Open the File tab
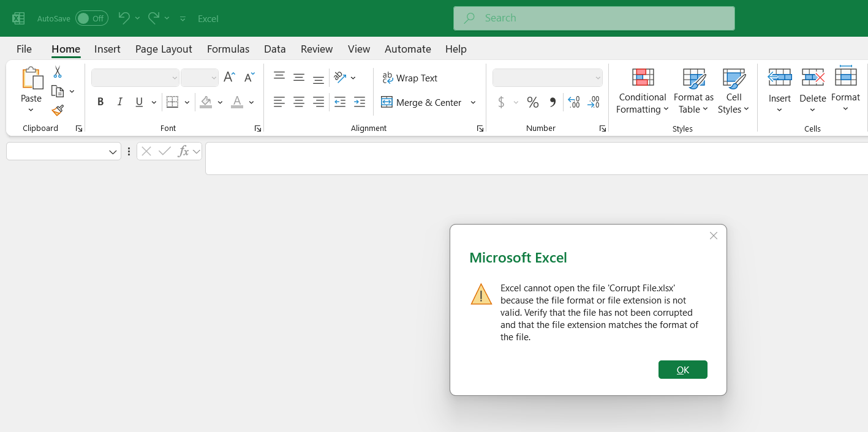868x432 pixels. tap(24, 49)
